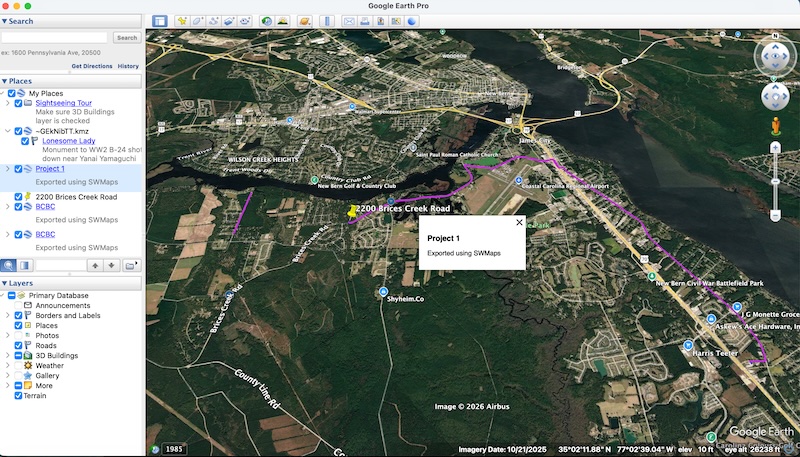Image resolution: width=800 pixels, height=457 pixels.
Task: Disable the Terrain layer checkbox
Action: coord(18,396)
